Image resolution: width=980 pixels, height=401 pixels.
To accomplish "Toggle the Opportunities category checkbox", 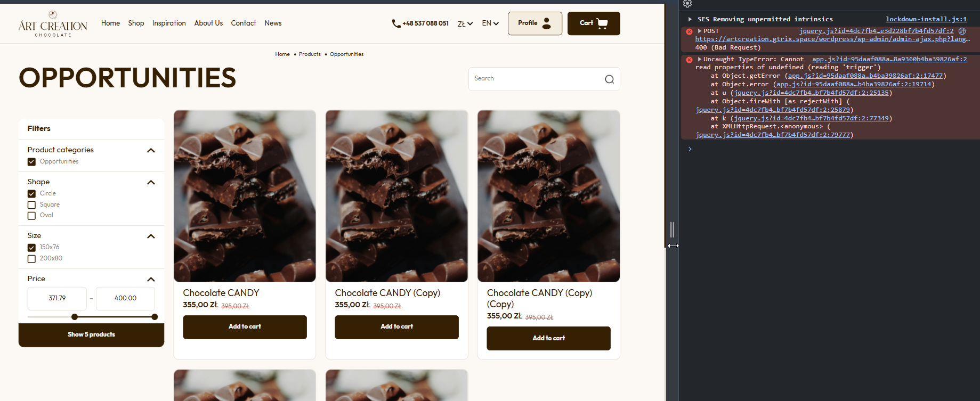I will (x=31, y=162).
